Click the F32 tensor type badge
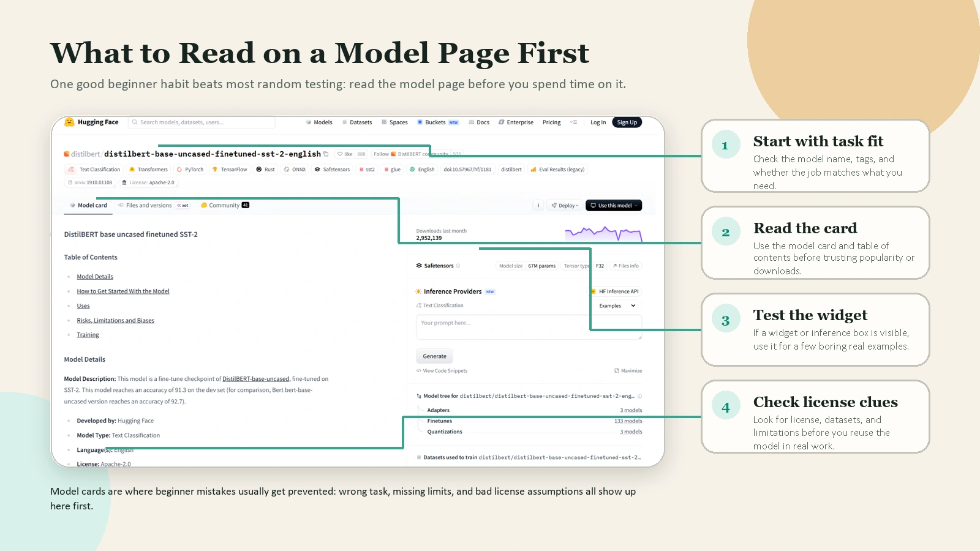 click(x=600, y=266)
